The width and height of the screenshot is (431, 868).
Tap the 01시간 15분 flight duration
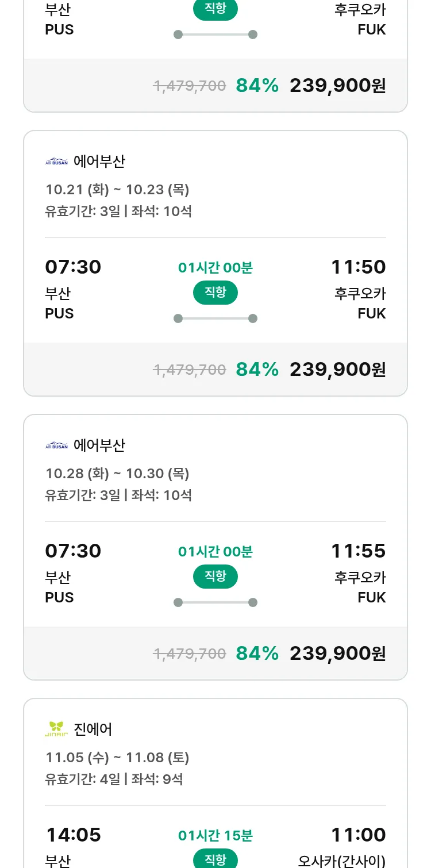215,835
